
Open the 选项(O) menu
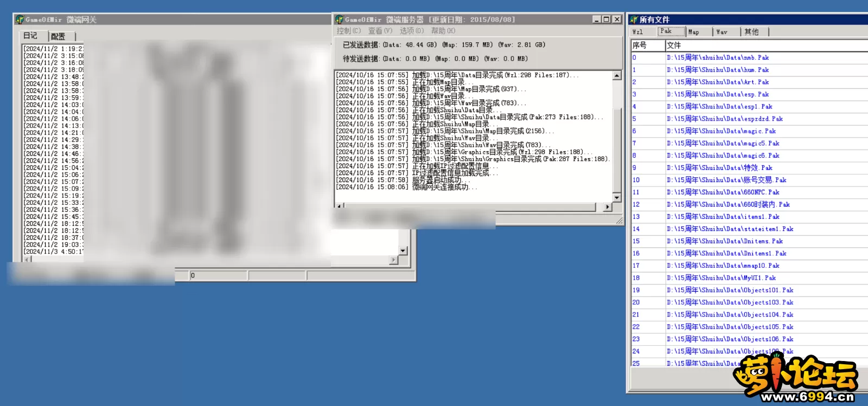(412, 31)
